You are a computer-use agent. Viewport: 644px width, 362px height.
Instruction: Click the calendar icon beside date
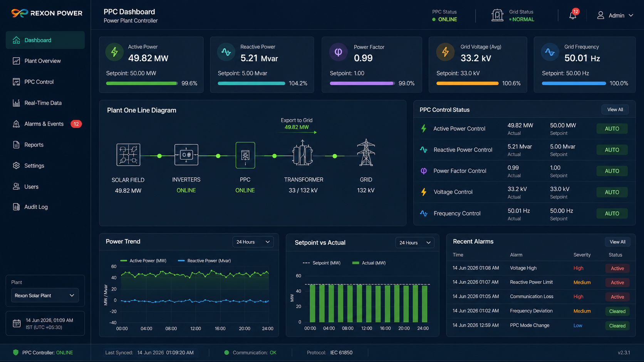click(17, 324)
